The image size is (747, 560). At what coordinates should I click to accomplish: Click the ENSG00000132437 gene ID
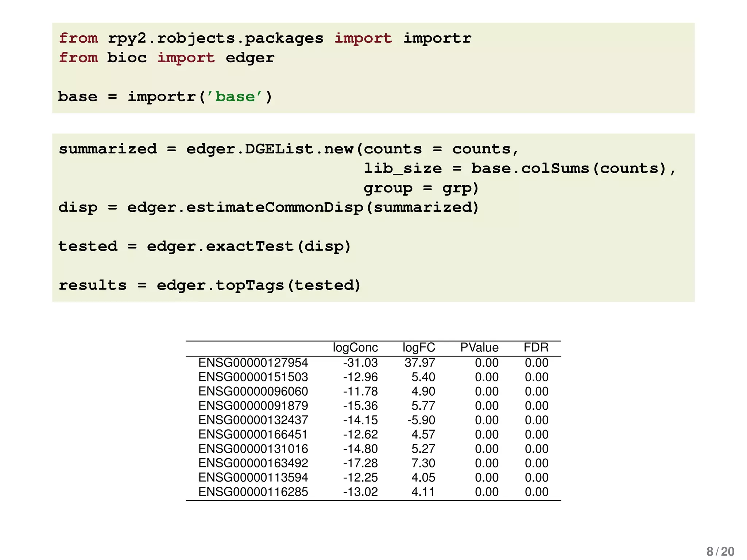[253, 420]
